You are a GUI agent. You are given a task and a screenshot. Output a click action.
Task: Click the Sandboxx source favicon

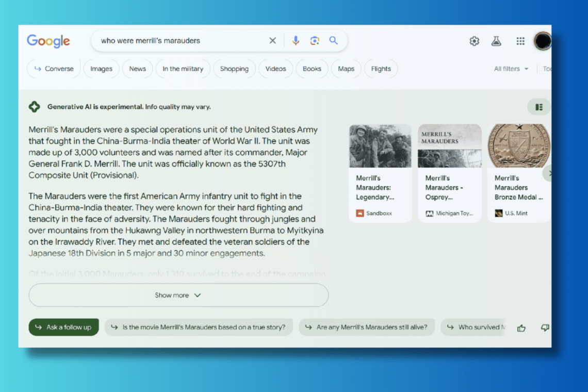pos(360,213)
